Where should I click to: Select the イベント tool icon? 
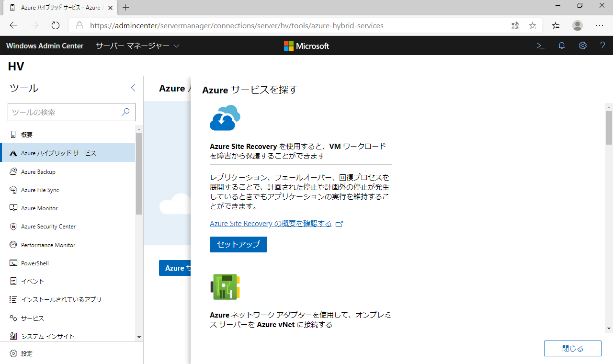(13, 281)
